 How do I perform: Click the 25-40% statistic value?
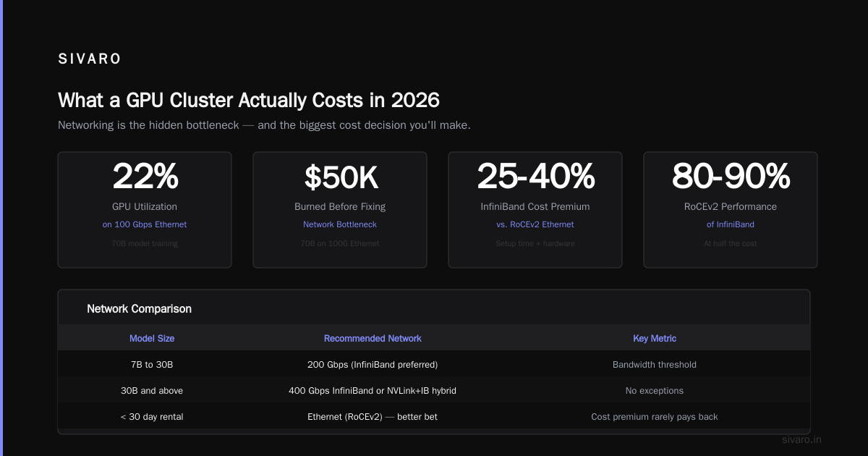click(535, 177)
